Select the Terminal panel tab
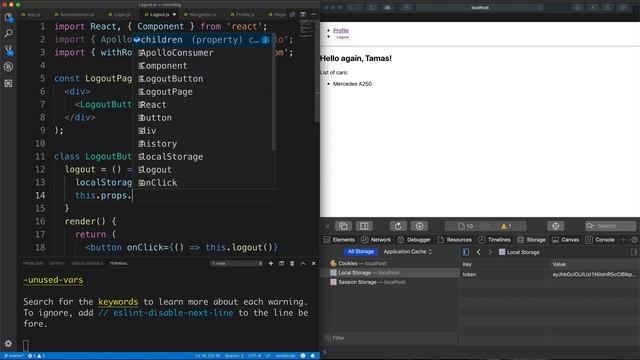640x360 pixels. [118, 264]
